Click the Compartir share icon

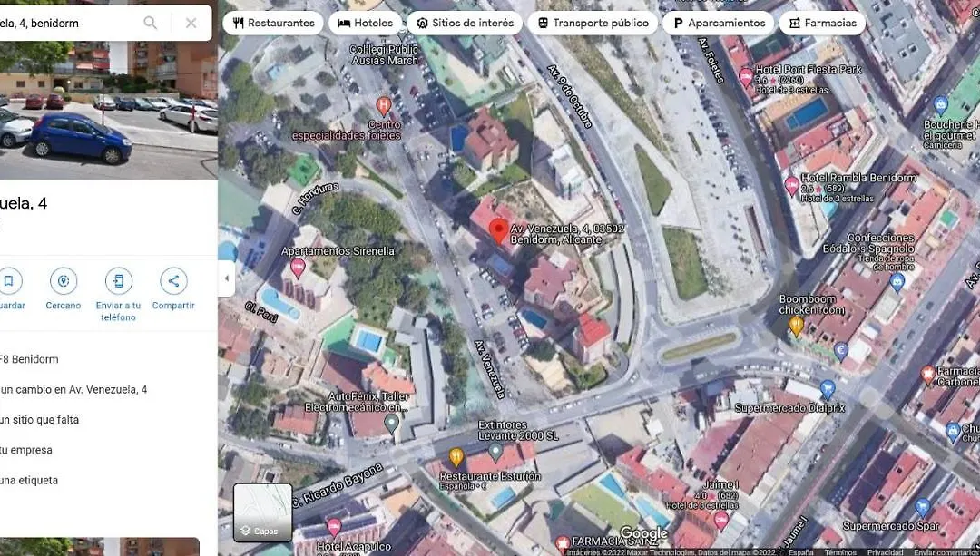[x=173, y=281]
